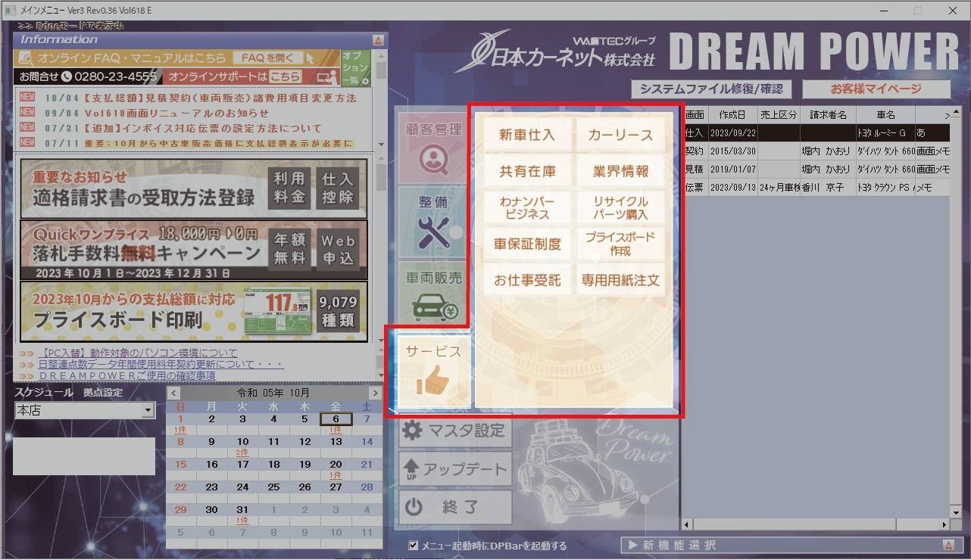Select 業界情報 industry information
The width and height of the screenshot is (971, 560).
(620, 171)
